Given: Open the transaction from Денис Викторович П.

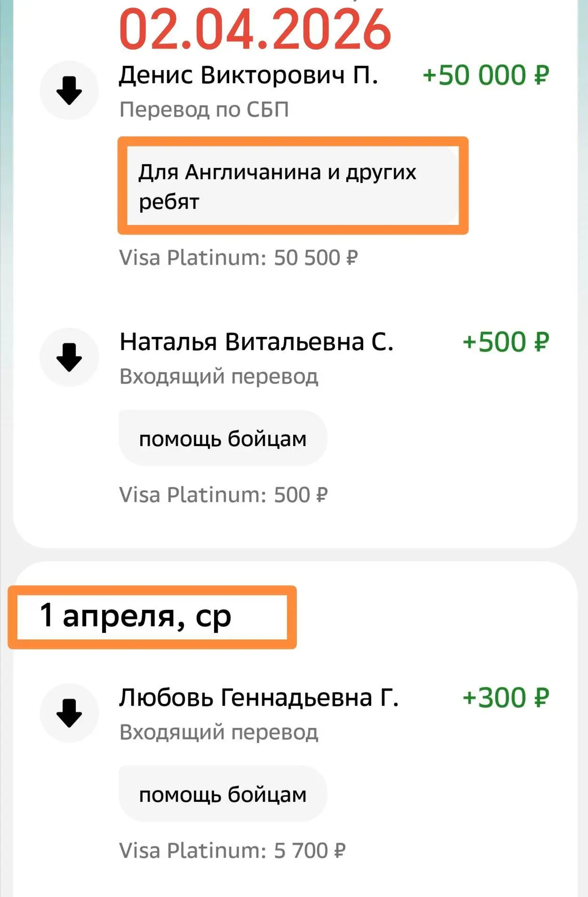Looking at the screenshot, I should pos(248,75).
